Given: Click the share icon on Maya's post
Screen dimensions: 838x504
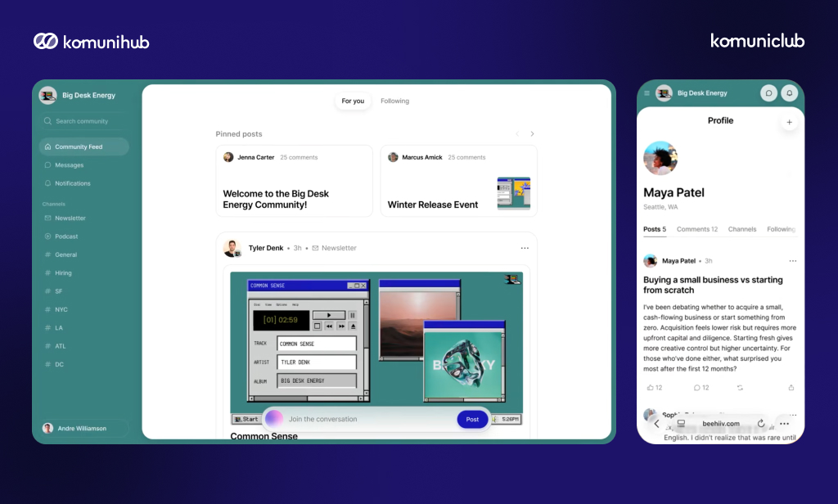Looking at the screenshot, I should pos(791,388).
